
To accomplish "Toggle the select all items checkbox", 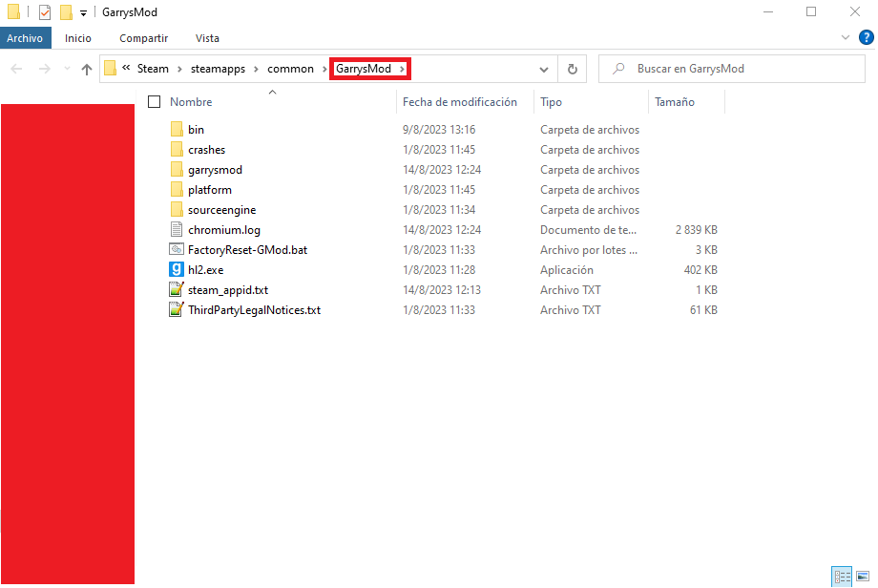I will coord(154,102).
